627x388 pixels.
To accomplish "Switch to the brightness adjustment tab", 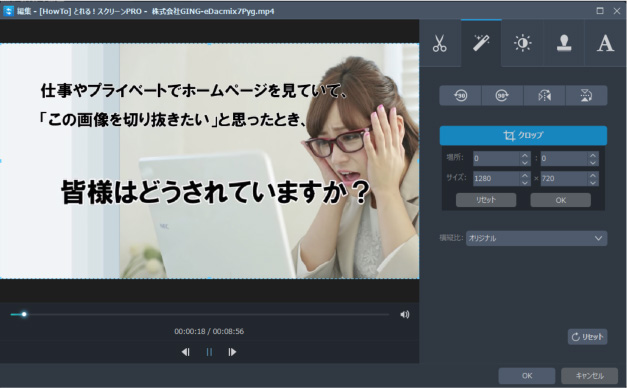I will click(x=522, y=43).
